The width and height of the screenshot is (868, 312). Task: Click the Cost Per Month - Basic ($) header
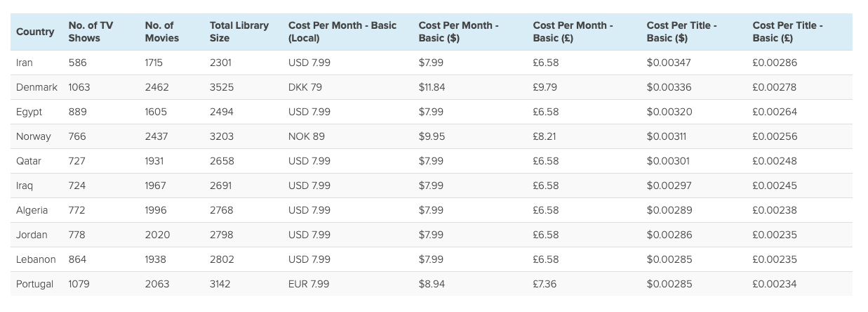click(x=459, y=32)
